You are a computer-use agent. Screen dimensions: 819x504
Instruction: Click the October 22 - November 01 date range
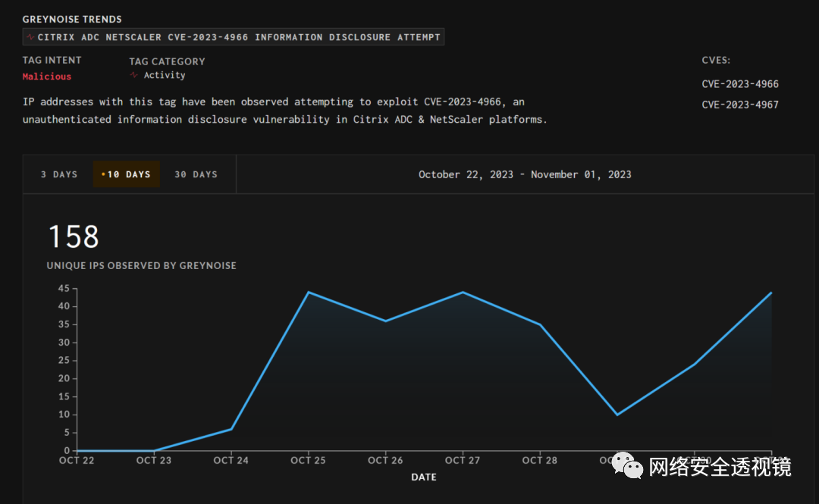(525, 174)
